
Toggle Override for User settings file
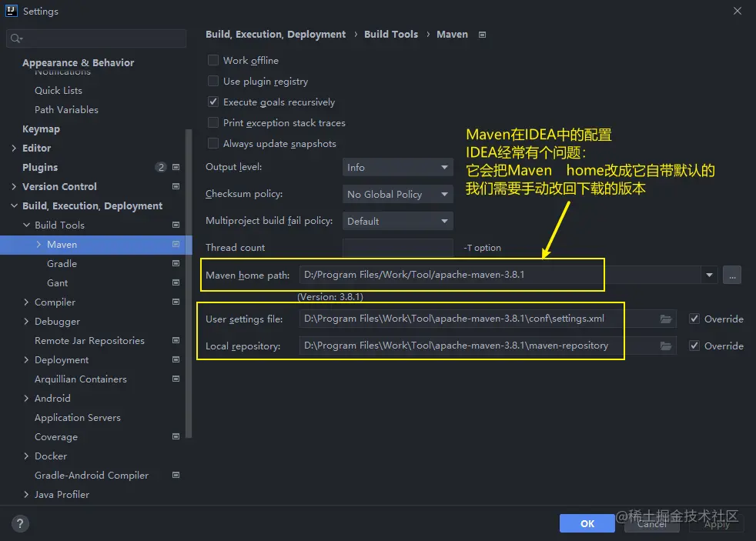click(x=694, y=319)
